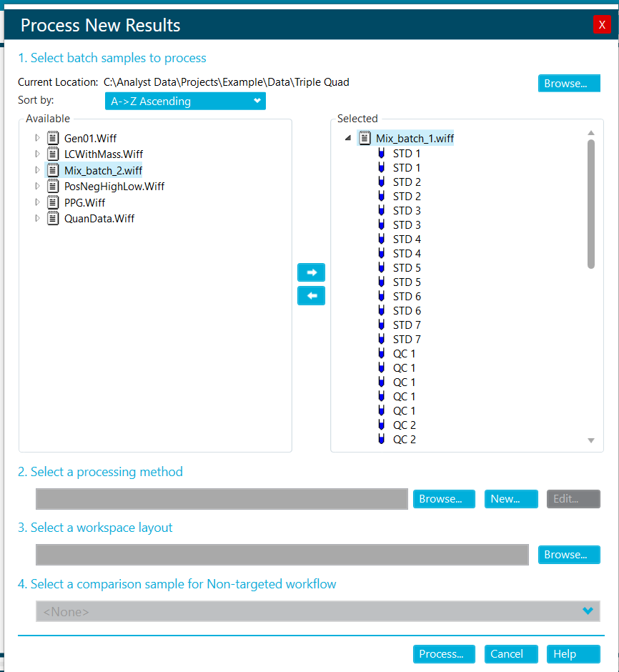Click the PPG.Wiff file icon

pos(53,202)
